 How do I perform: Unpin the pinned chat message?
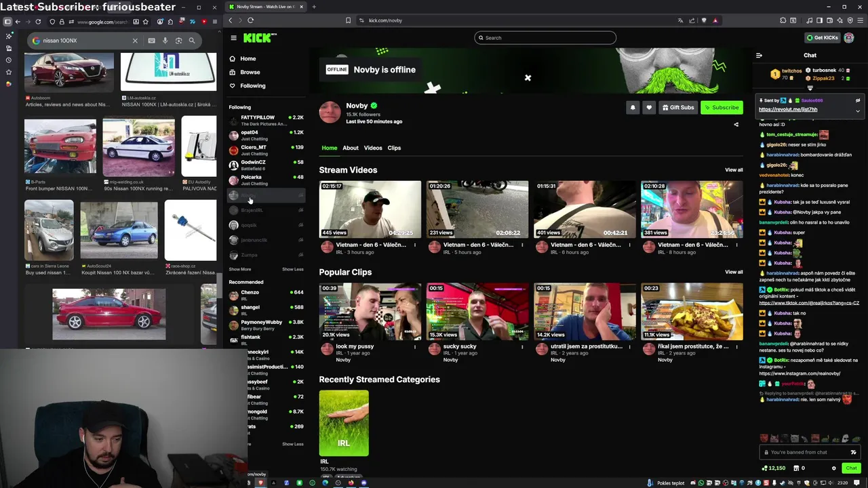coord(857,100)
